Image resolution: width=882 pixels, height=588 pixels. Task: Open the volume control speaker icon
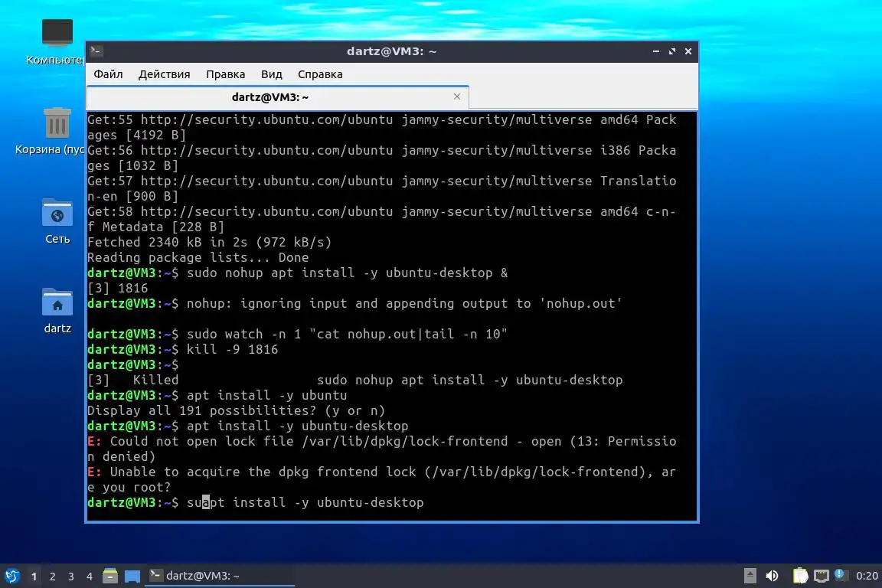(x=773, y=576)
